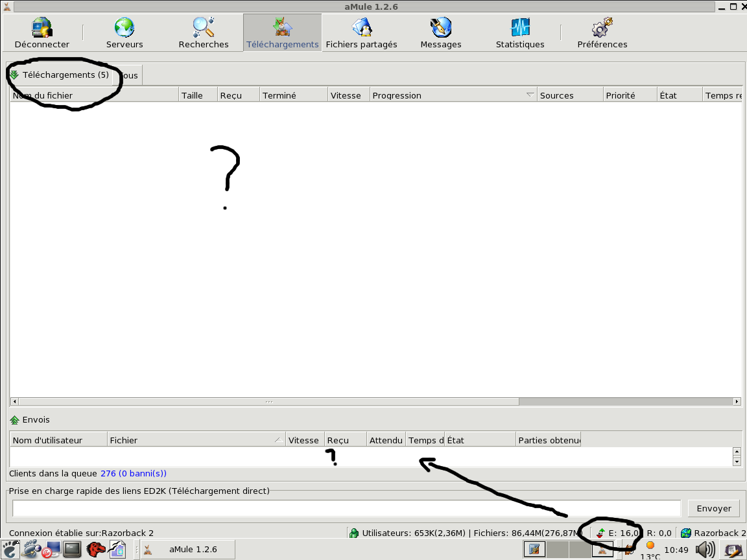Click the volume speaker tray icon

[704, 550]
